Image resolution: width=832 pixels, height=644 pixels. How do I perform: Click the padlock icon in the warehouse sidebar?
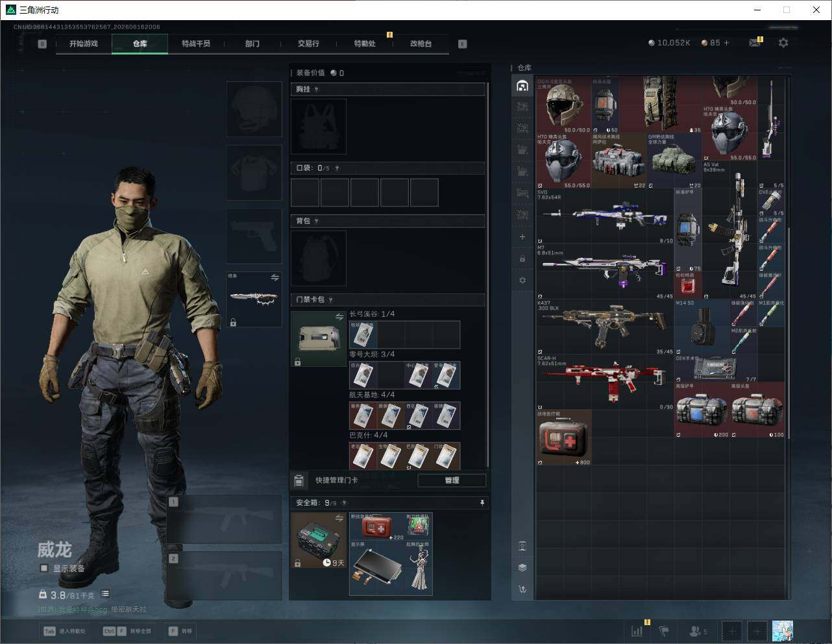pos(522,258)
